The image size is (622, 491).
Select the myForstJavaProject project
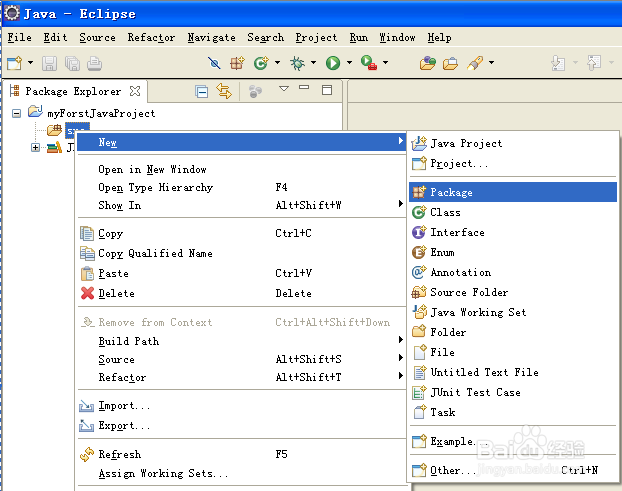pos(101,113)
